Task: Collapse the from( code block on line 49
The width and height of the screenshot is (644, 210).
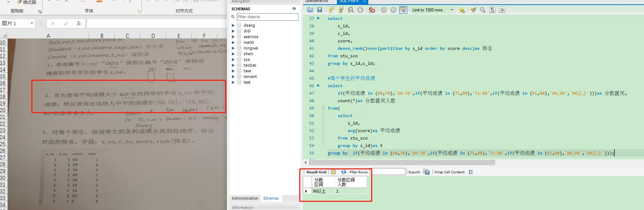Action: pyautogui.click(x=323, y=108)
